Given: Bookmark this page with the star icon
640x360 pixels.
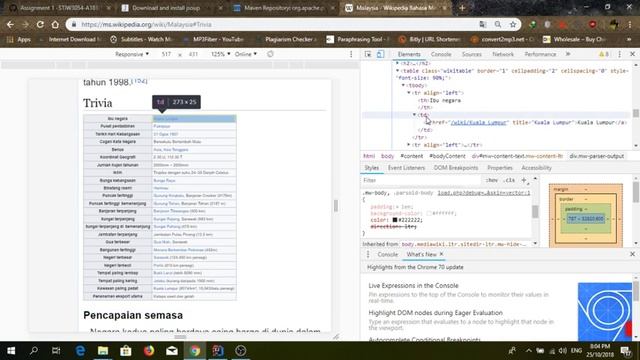Looking at the screenshot, I should [513, 24].
